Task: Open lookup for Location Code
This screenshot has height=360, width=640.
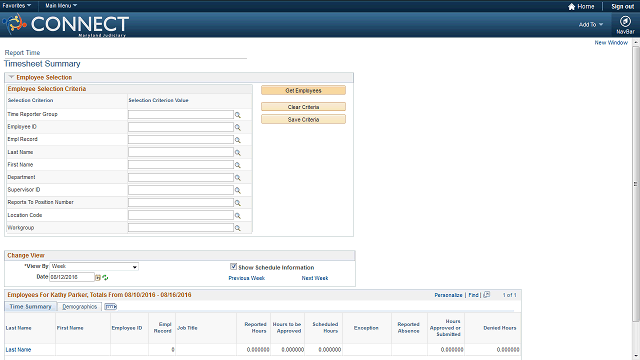Action: coord(238,216)
